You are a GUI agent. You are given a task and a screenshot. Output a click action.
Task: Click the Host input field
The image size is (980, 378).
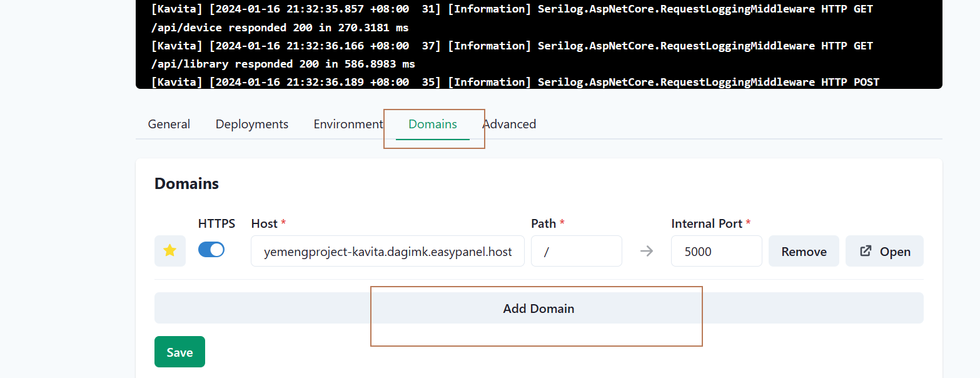388,252
